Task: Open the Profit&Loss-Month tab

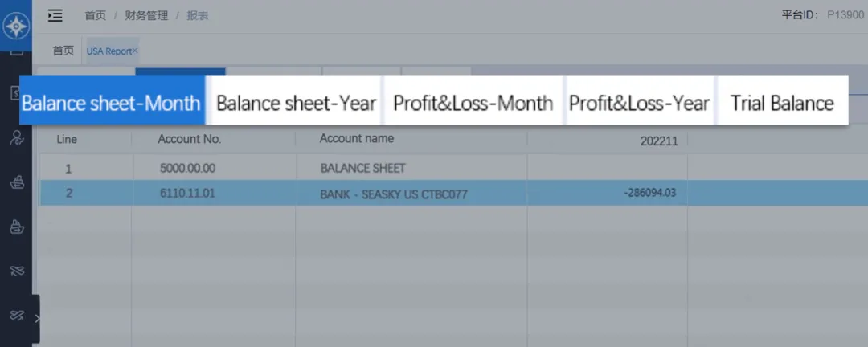Action: click(x=473, y=103)
